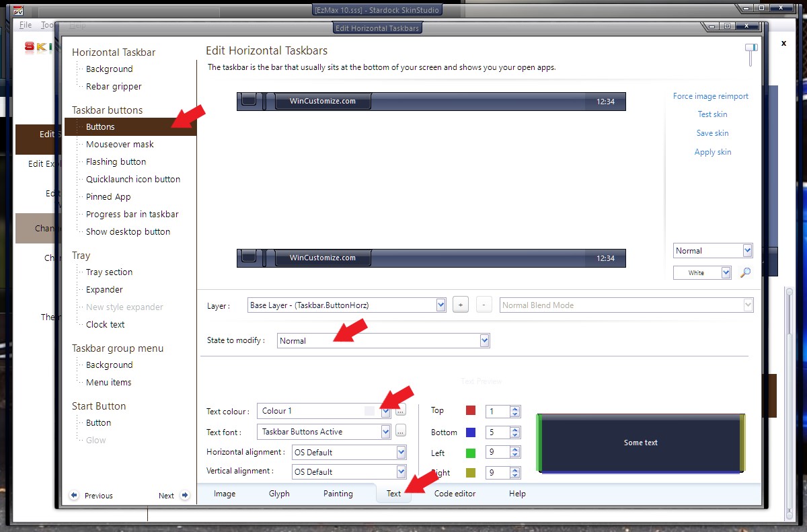Increase the Top margin stepper value
Screen dimensions: 807x532
pos(515,408)
